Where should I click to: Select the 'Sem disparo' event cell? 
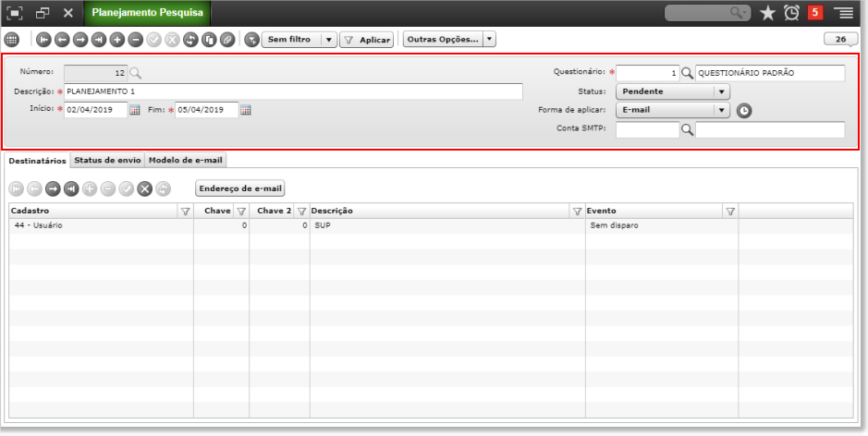pyautogui.click(x=662, y=225)
